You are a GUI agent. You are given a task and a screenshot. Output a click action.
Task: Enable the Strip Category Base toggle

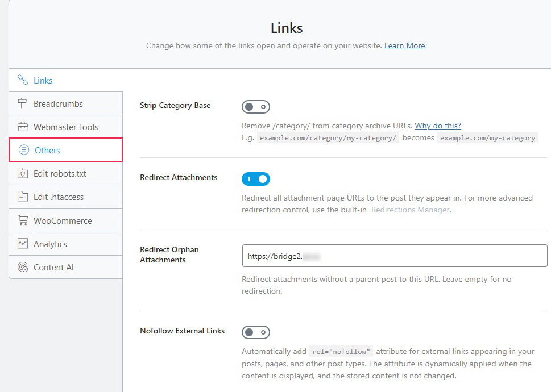coord(255,107)
